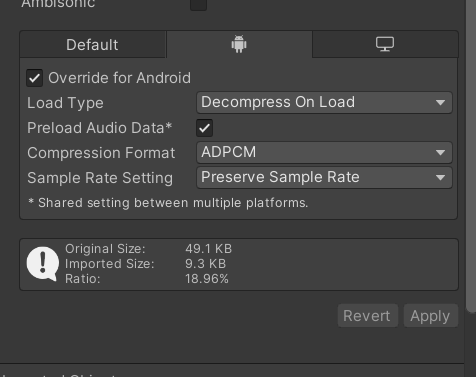
Task: Click the Revert button
Action: (368, 316)
